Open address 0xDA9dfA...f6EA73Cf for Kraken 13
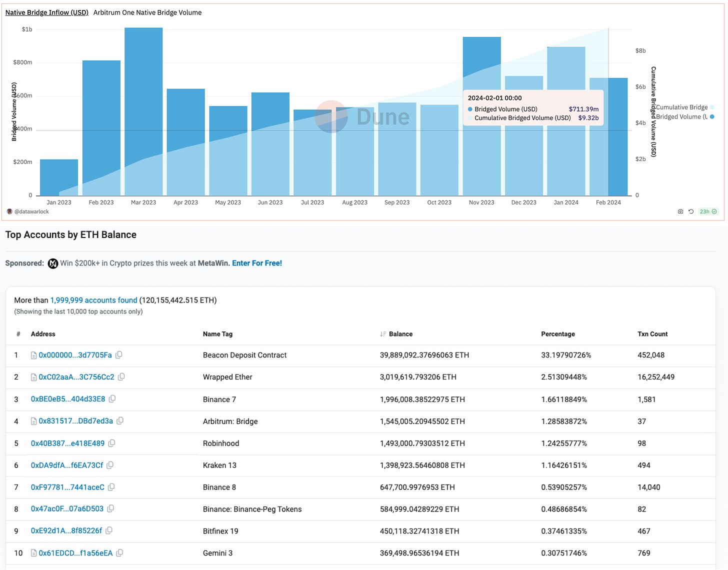728x570 pixels. 67,465
